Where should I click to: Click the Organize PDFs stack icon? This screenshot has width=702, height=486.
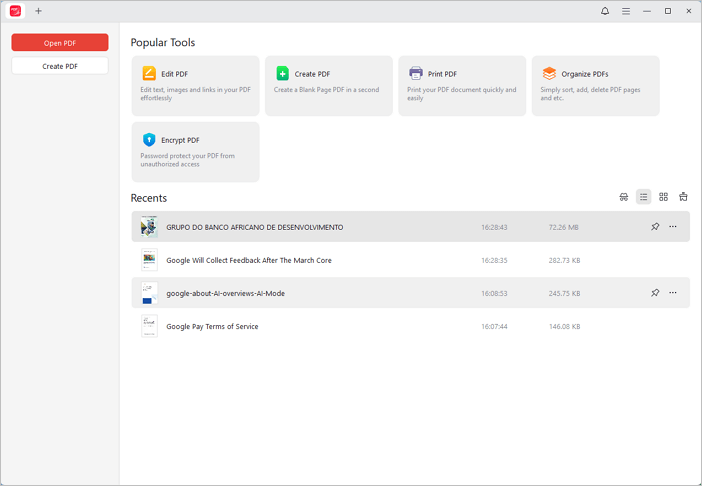[549, 73]
